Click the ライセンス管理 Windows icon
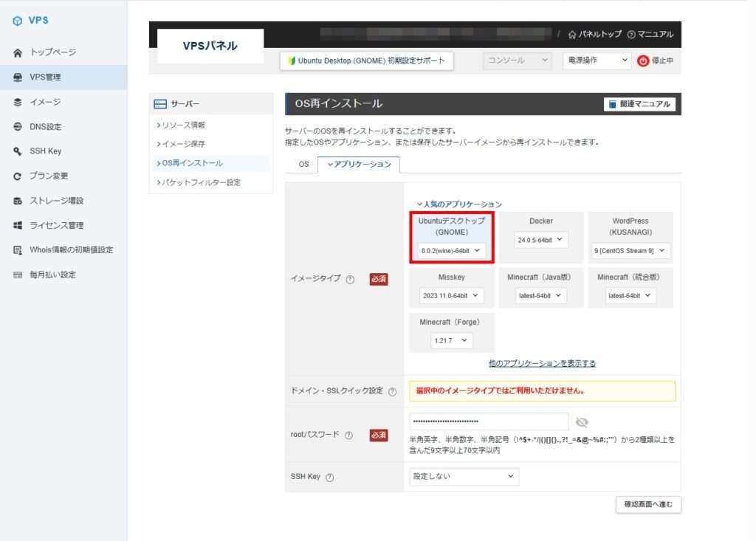756x541 pixels. tap(18, 225)
